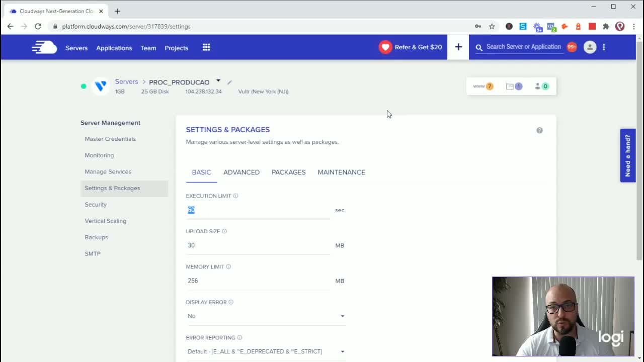
Task: Show Error Reporting info tooltip icon
Action: click(239, 338)
